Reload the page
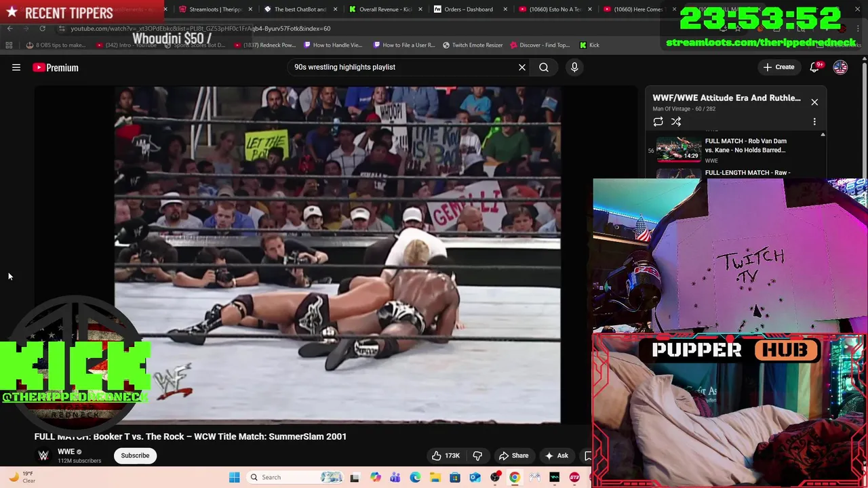This screenshot has height=488, width=868. click(42, 28)
